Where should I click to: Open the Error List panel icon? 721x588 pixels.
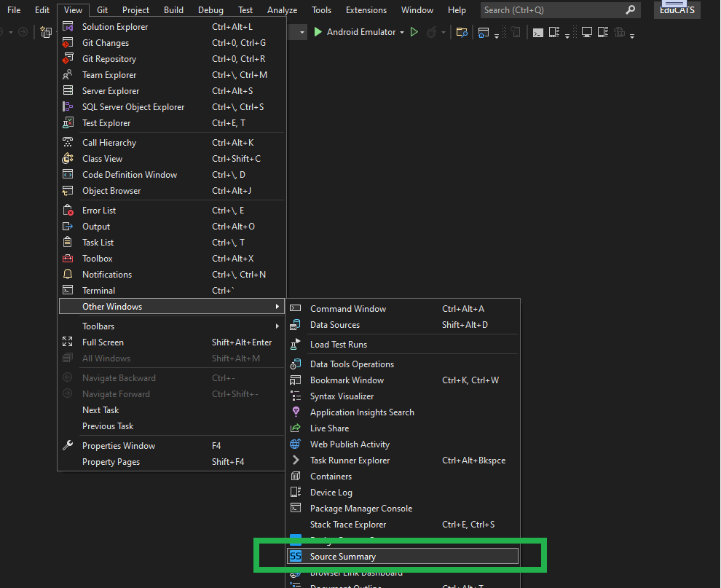[x=68, y=210]
